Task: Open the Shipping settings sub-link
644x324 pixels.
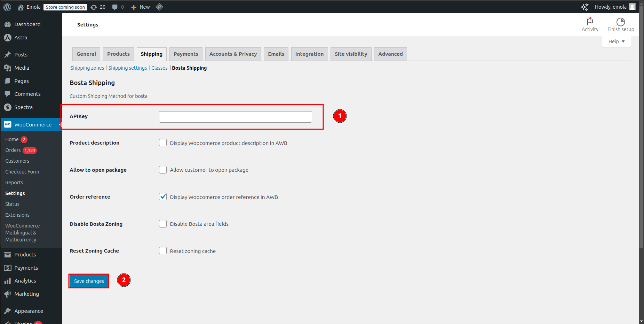Action: click(x=128, y=68)
